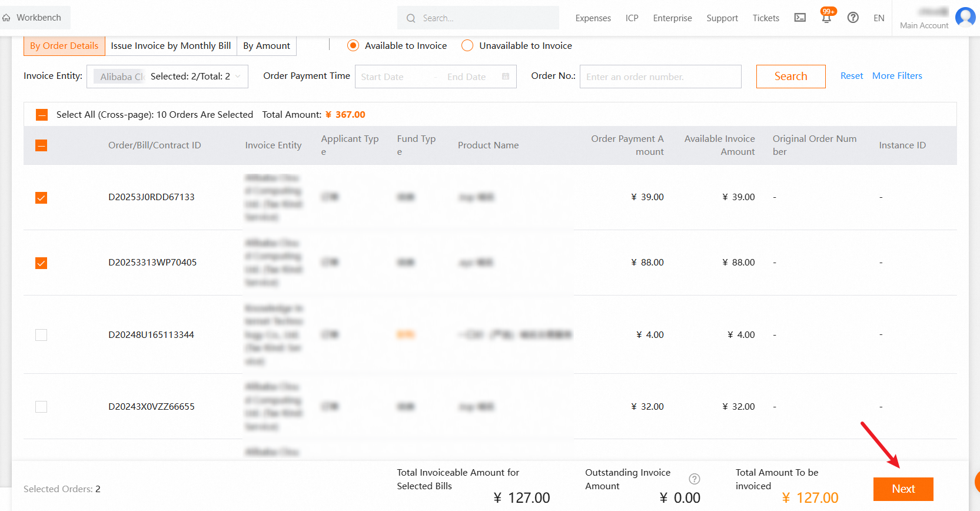Screen dimensions: 980x511
Task: Uncheck order D20253J0RDD67133
Action: [x=41, y=198]
